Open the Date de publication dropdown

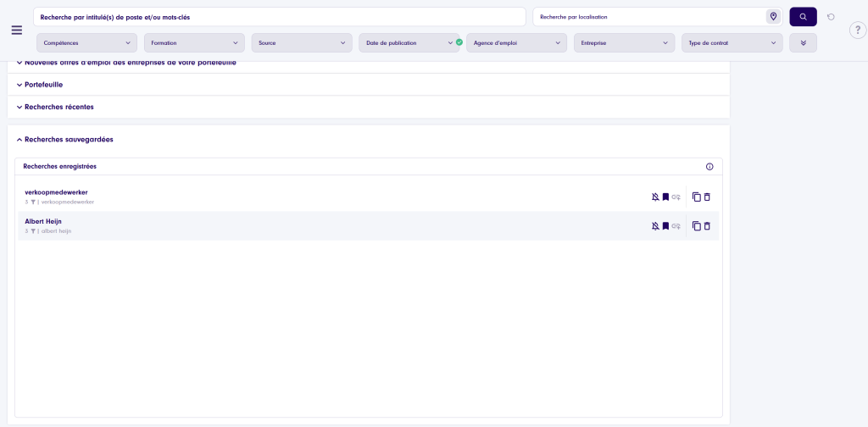click(x=410, y=43)
